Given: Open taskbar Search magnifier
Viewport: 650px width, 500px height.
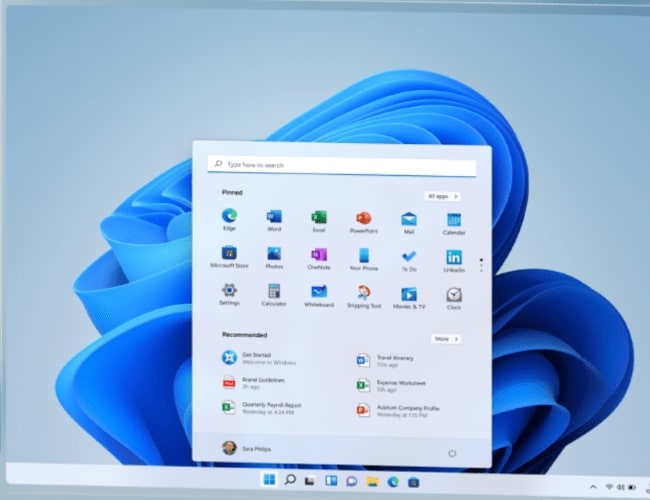Looking at the screenshot, I should [x=290, y=480].
